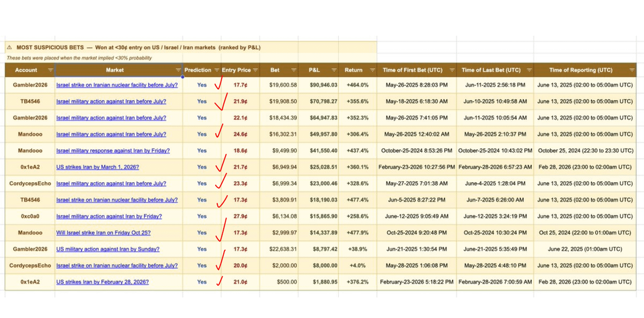Open the P&L column filter dropdown
The height and width of the screenshot is (318, 644).
click(334, 70)
